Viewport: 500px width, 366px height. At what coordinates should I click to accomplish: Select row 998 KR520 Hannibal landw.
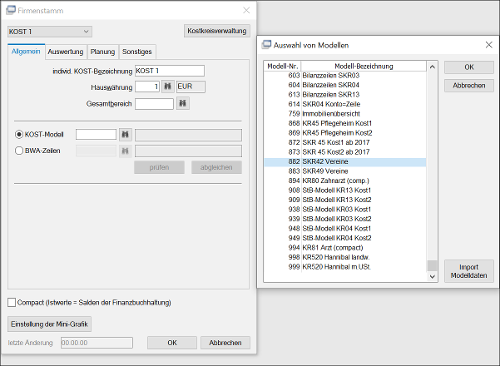point(345,257)
